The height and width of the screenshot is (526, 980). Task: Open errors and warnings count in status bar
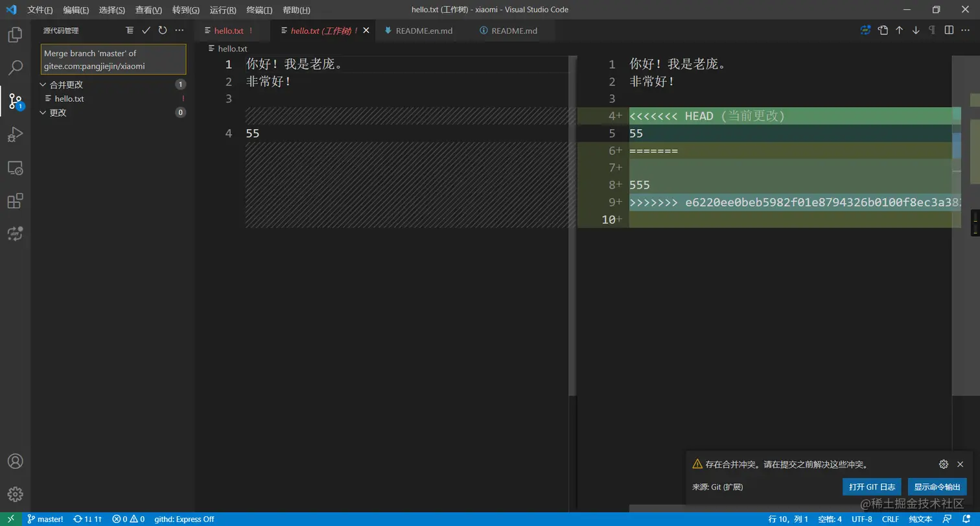click(x=128, y=519)
